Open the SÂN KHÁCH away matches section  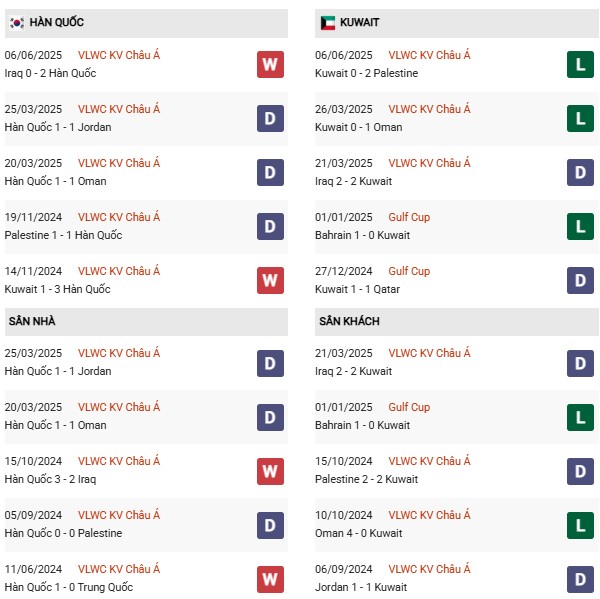[349, 321]
